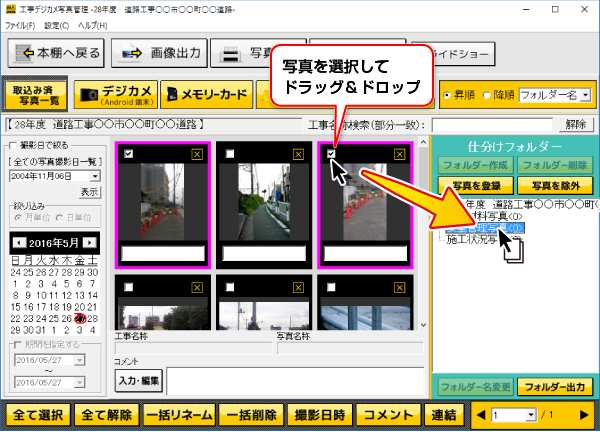
Task: Click 写真を除外 button
Action: (555, 186)
